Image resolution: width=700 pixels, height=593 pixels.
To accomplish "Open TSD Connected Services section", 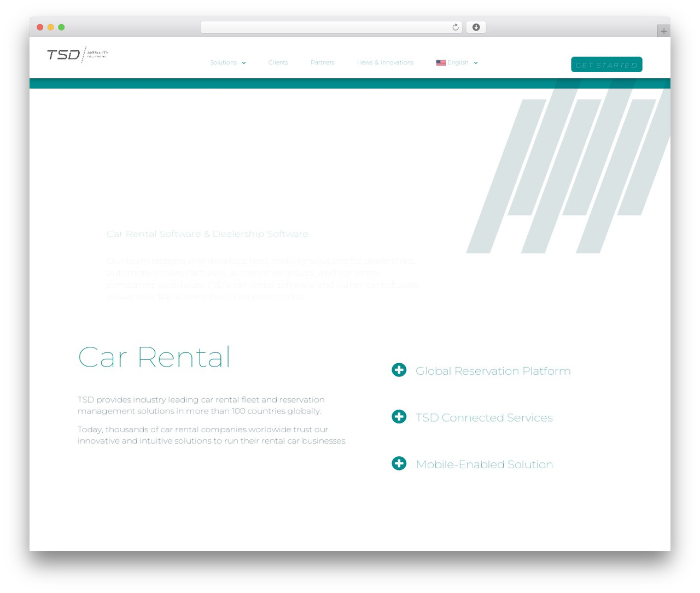I will coord(484,418).
